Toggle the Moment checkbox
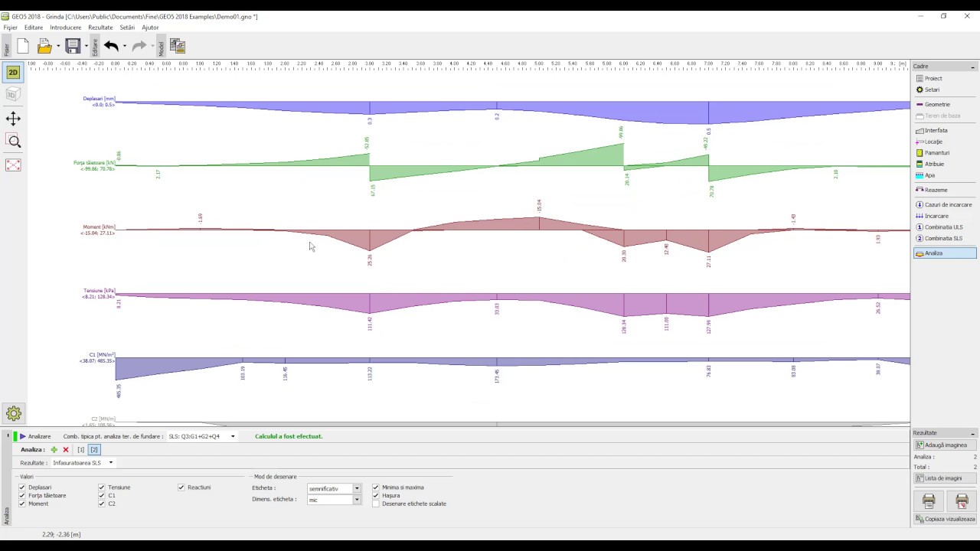 pos(22,504)
